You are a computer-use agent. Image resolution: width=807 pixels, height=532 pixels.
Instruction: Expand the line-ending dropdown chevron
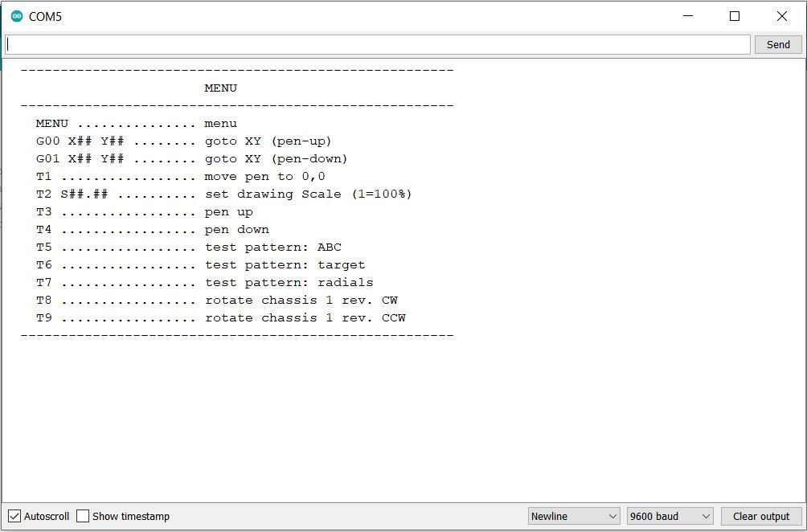pyautogui.click(x=613, y=516)
